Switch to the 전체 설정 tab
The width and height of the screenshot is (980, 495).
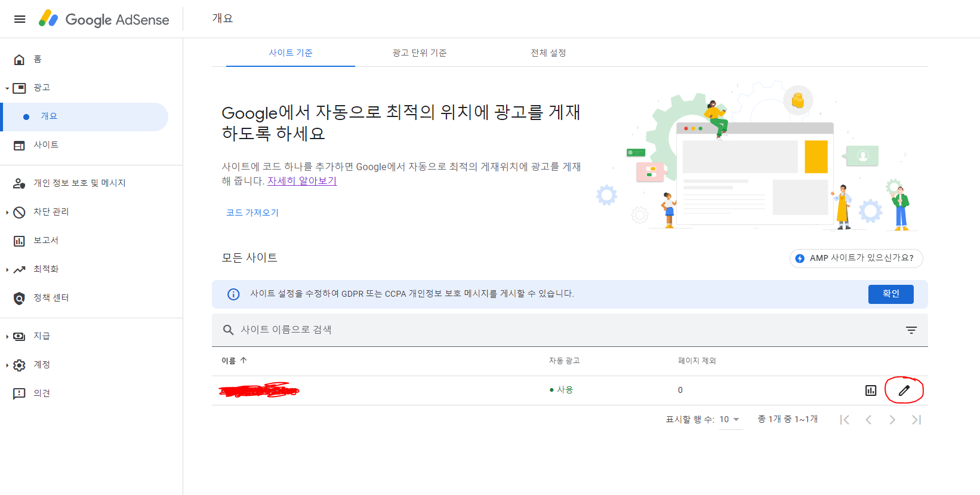click(548, 53)
